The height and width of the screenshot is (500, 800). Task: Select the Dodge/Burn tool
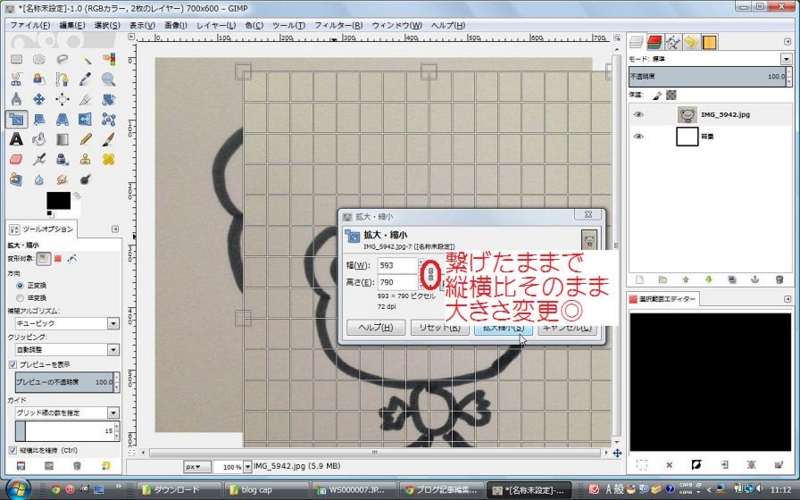point(85,179)
